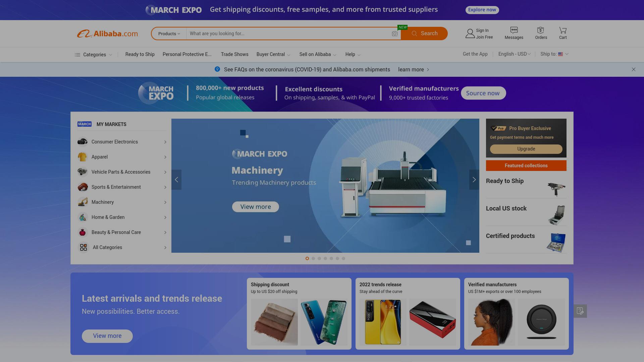Click Vehicle Parts & Accessories icon
Screen dimensions: 644x362
coord(83,172)
